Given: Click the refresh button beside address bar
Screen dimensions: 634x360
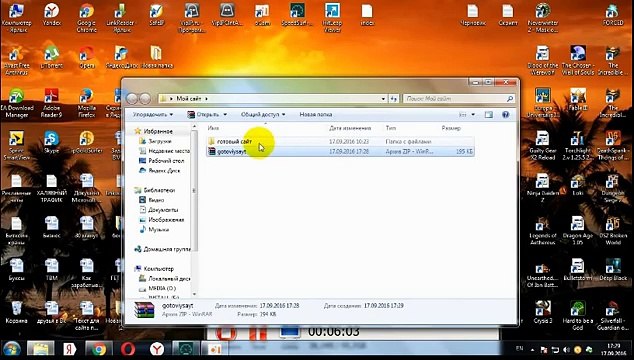Looking at the screenshot, I should (x=394, y=98).
